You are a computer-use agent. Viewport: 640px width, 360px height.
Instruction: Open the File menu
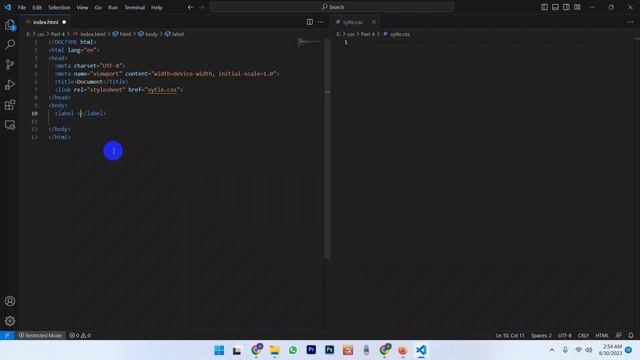tap(22, 7)
